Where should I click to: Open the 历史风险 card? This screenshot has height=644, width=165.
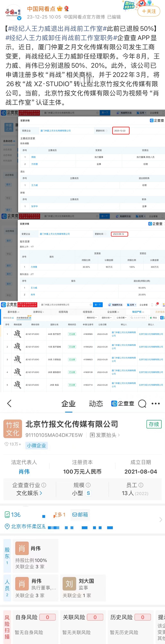point(130,627)
